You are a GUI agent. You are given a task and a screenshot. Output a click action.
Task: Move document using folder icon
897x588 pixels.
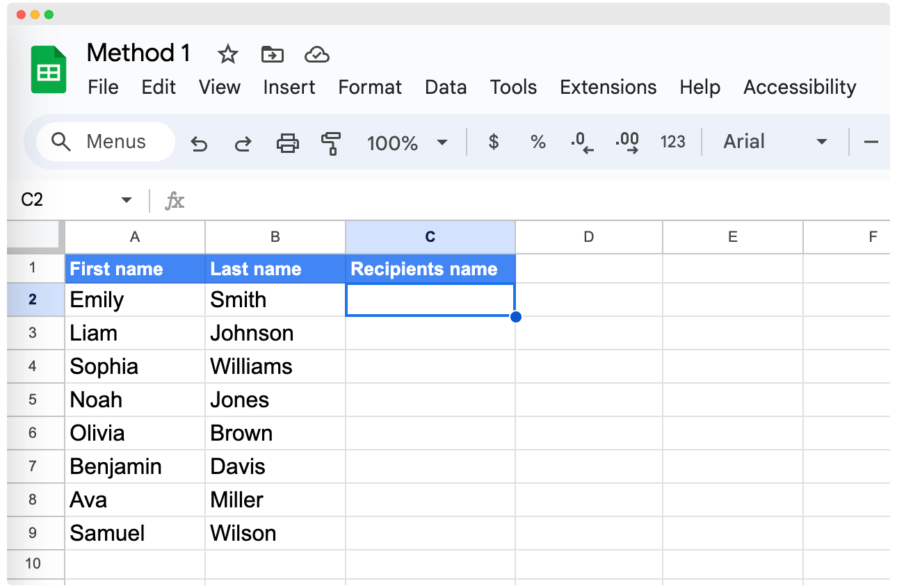pyautogui.click(x=272, y=54)
